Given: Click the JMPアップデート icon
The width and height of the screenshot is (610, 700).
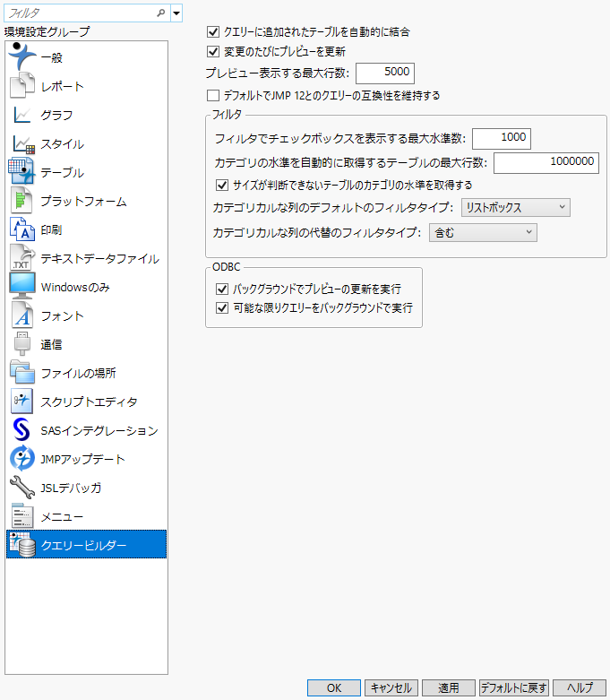Looking at the screenshot, I should [21, 459].
